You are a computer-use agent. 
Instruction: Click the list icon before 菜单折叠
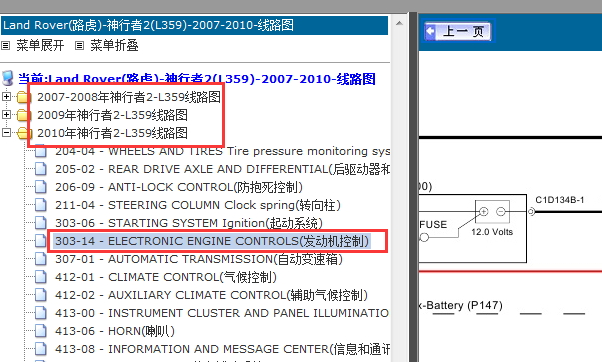coord(79,46)
